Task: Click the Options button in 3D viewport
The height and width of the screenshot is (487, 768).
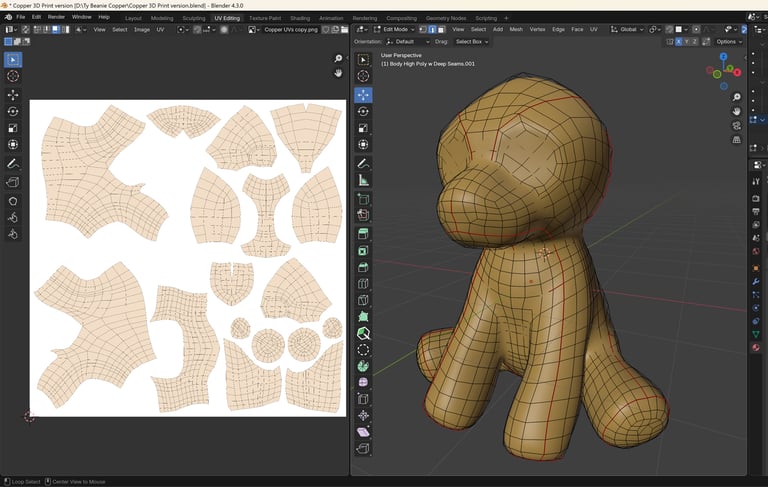Action: [728, 42]
